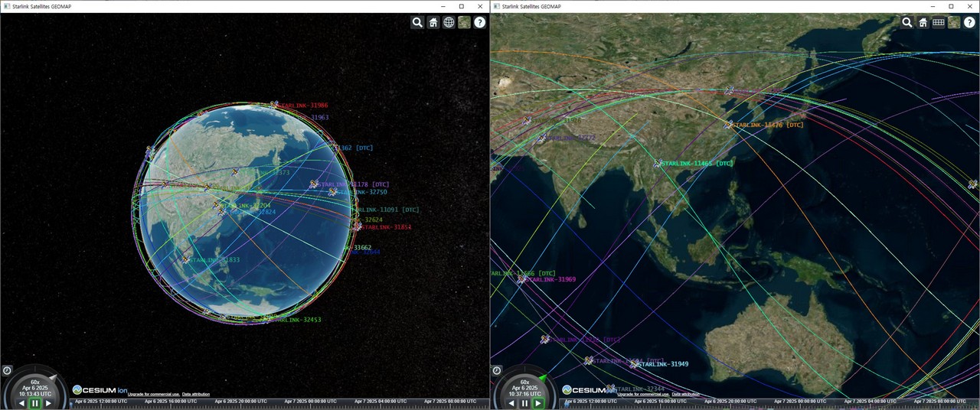Image resolution: width=980 pixels, height=410 pixels.
Task: Click the 60x speed readout in left window
Action: pos(35,382)
